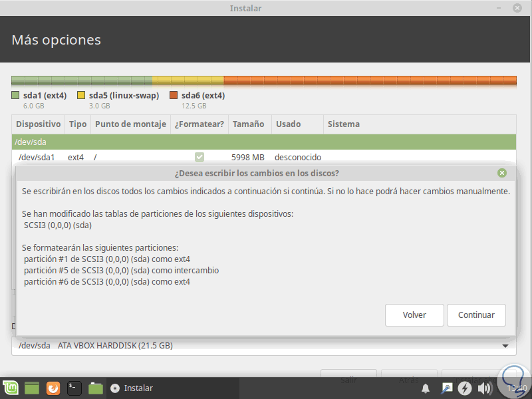Screen dimensions: 532x399
Task: Minimize the Instalar window
Action: tap(499, 8)
